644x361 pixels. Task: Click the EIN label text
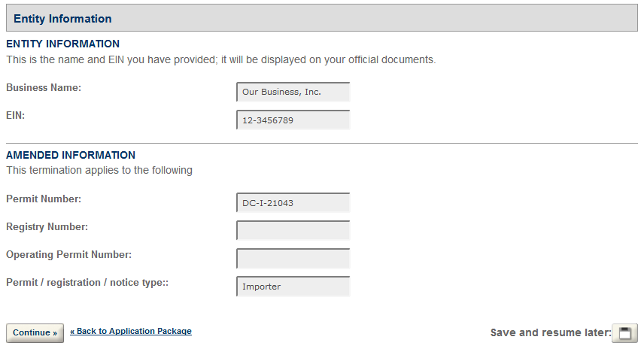point(16,116)
